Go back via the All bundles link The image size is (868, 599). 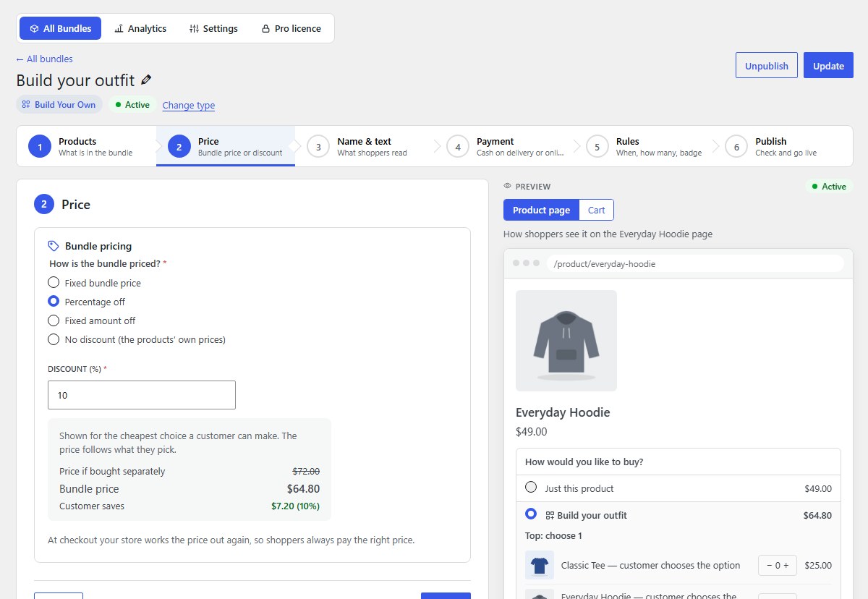(44, 59)
